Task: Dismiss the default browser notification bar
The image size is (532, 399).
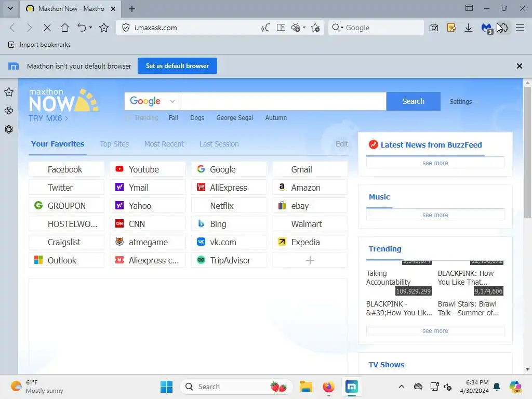Action: pos(519,66)
